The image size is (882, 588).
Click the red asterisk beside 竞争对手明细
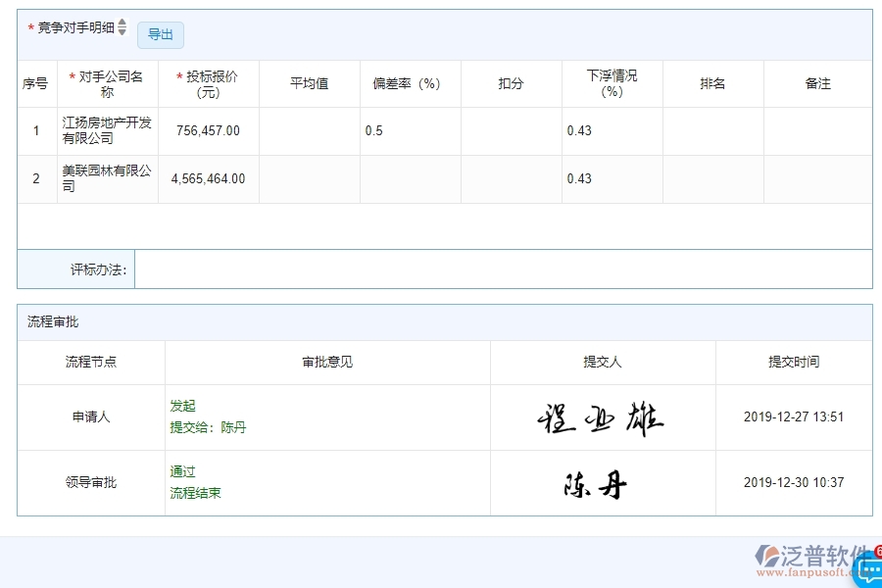pyautogui.click(x=30, y=28)
